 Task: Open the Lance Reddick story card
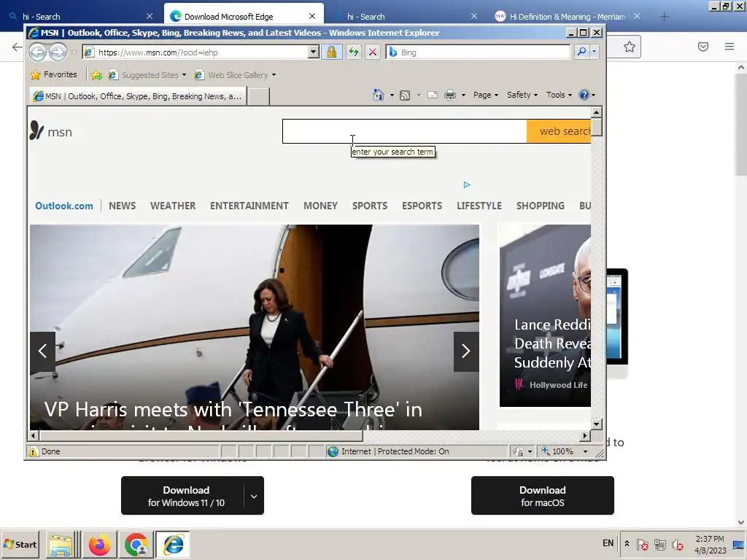click(x=545, y=315)
